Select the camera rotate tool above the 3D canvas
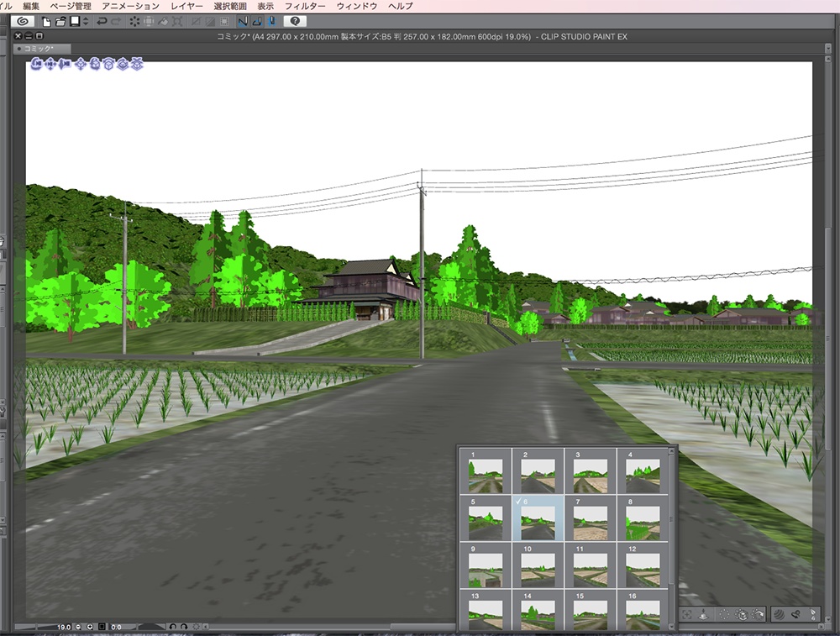This screenshot has width=840, height=636. tap(36, 64)
